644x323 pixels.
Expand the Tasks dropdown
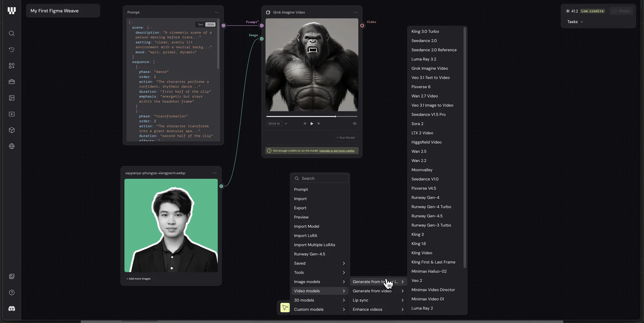pos(575,22)
